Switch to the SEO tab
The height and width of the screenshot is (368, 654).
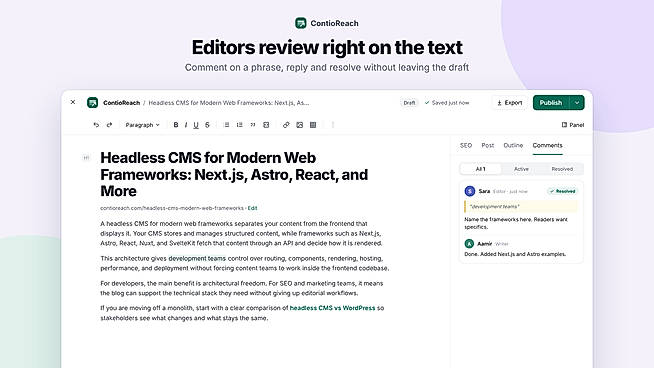[x=466, y=145]
